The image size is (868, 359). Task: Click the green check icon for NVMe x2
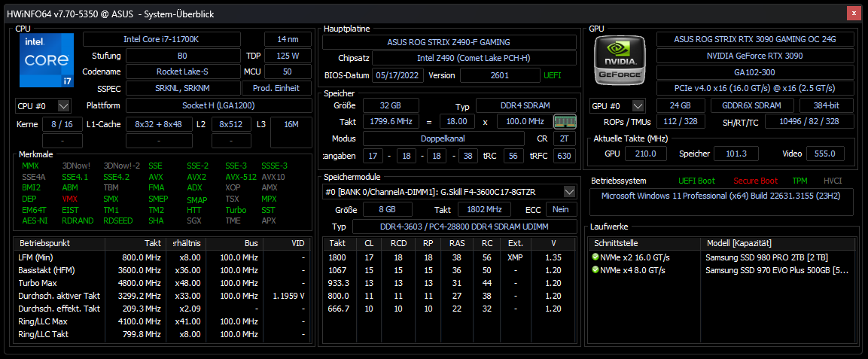click(595, 257)
